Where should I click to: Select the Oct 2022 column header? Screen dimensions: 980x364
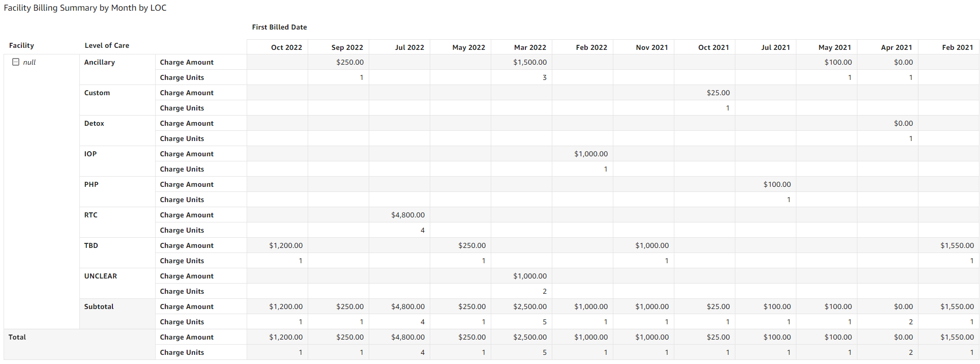(286, 47)
